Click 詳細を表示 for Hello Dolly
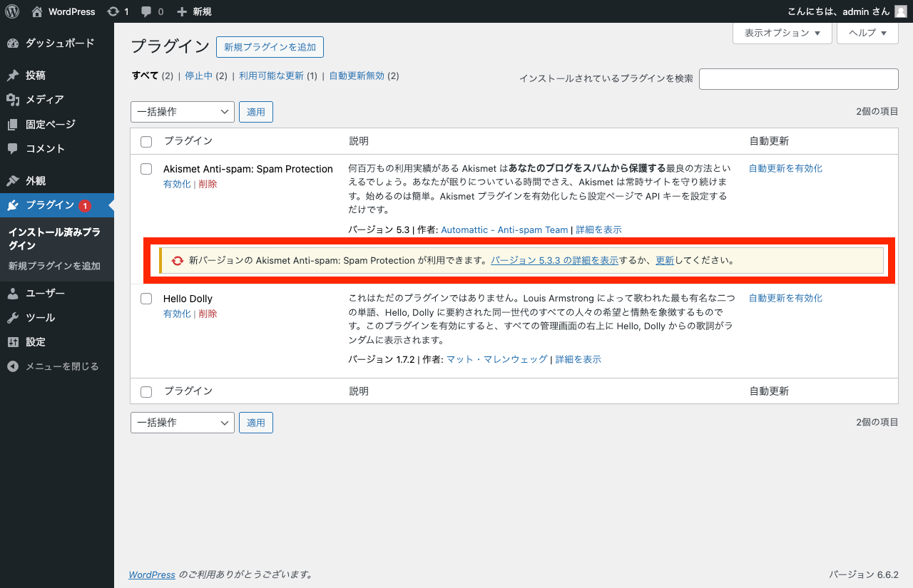This screenshot has height=588, width=913. 578,359
